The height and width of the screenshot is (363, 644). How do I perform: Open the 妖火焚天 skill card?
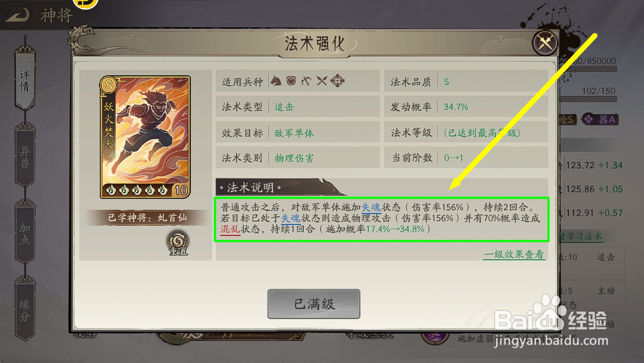(x=145, y=137)
